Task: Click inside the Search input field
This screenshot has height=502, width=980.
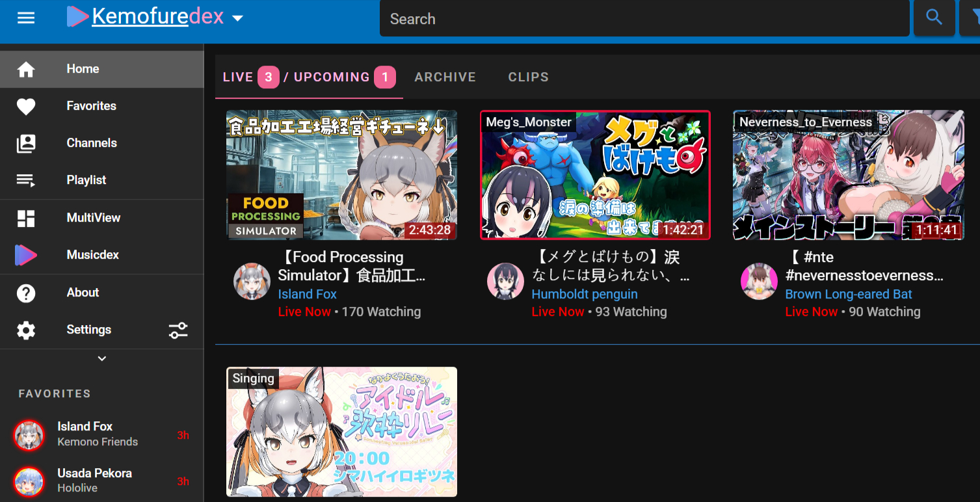Action: tap(644, 18)
